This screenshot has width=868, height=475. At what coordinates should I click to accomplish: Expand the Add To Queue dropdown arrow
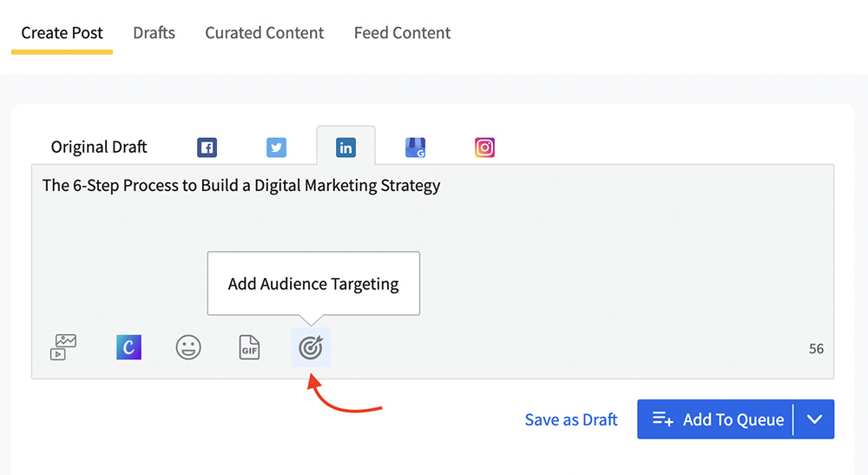click(814, 419)
